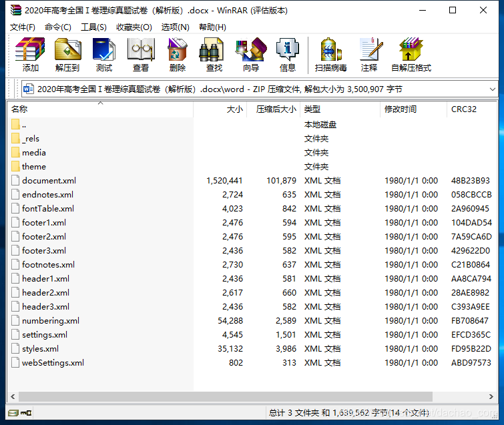Open the Options (选项) menu
The height and width of the screenshot is (425, 504).
click(175, 27)
